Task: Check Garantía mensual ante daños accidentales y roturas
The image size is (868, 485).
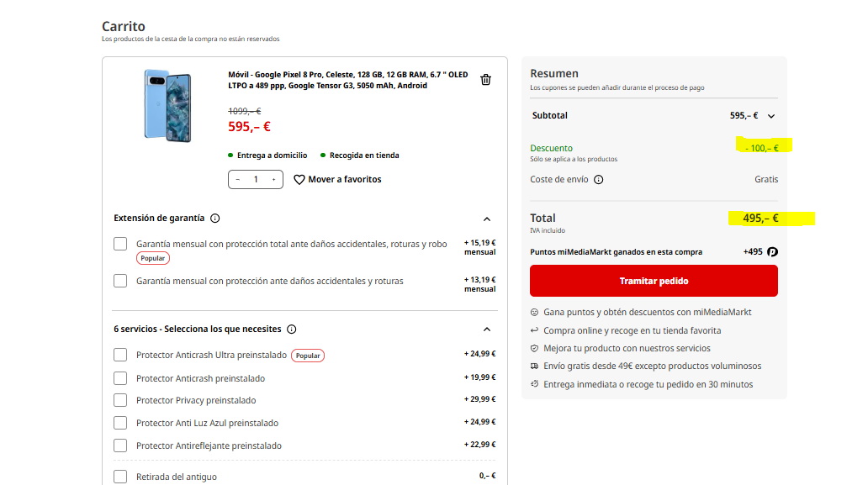Action: [120, 281]
